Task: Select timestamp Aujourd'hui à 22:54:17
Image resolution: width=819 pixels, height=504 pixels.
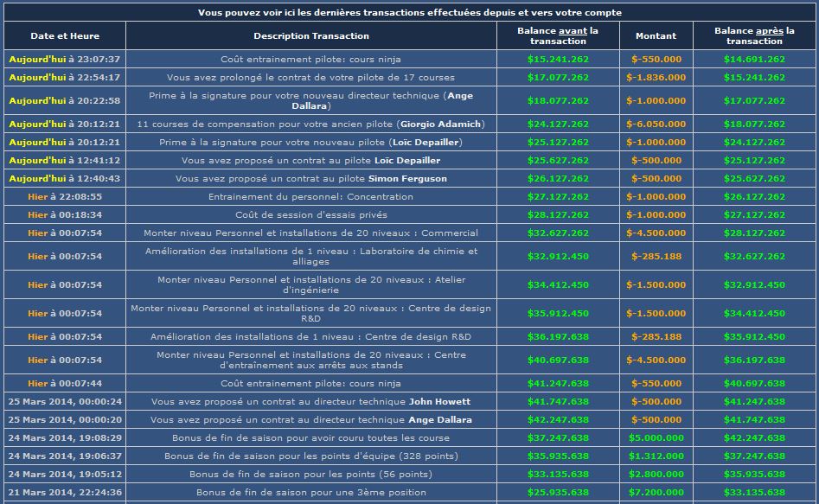Action: (x=65, y=77)
